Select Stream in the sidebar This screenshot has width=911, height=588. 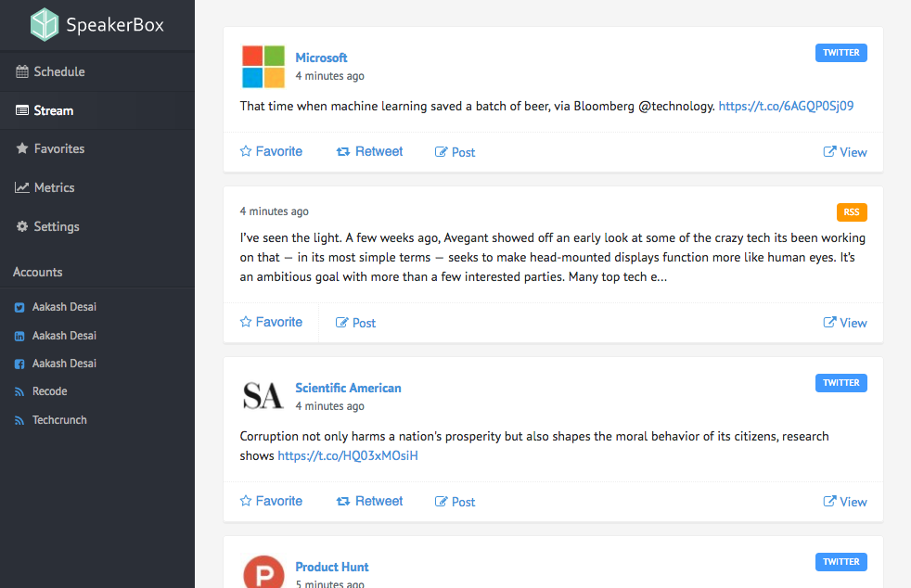[x=53, y=110]
